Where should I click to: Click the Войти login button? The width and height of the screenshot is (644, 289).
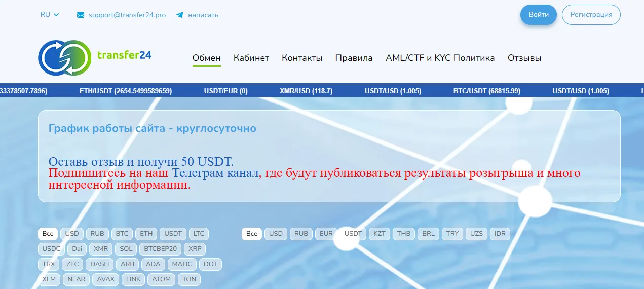pos(539,15)
